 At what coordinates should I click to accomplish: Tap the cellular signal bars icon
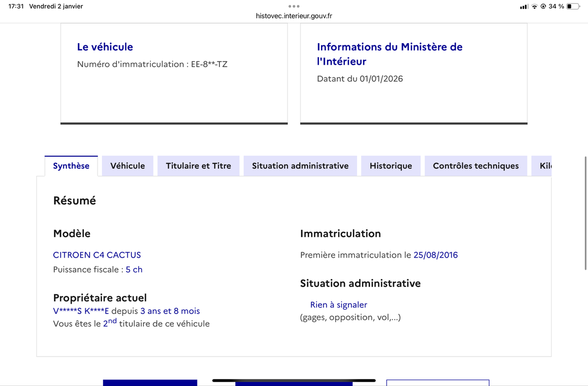point(523,6)
